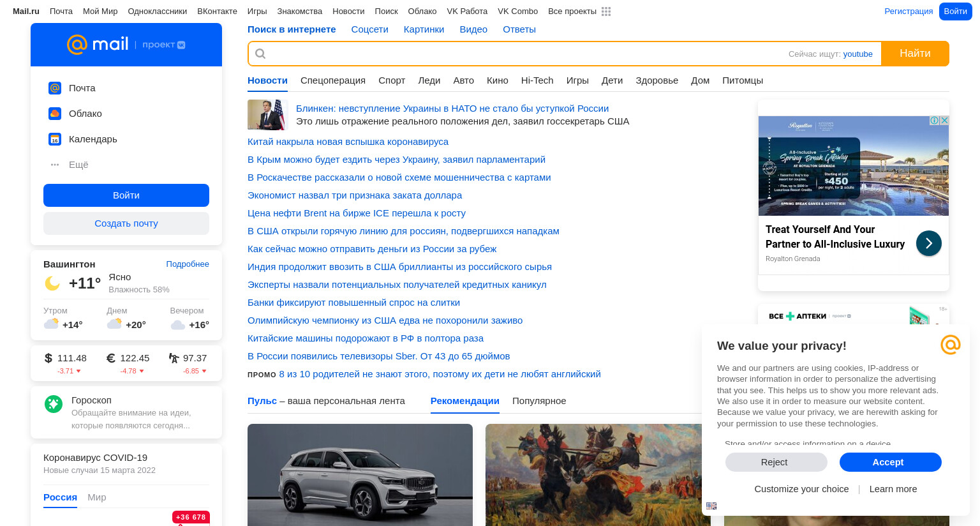
Task: Expand the Ещё three-dots item in sidebar
Action: tap(55, 165)
